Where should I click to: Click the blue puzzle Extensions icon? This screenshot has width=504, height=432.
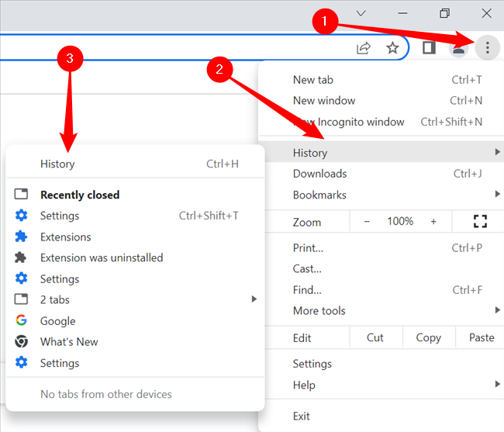pyautogui.click(x=21, y=237)
